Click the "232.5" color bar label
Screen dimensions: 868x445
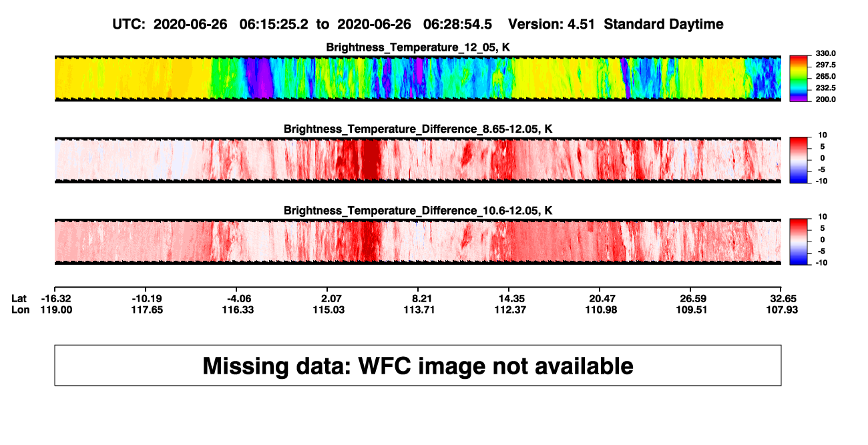pyautogui.click(x=827, y=88)
